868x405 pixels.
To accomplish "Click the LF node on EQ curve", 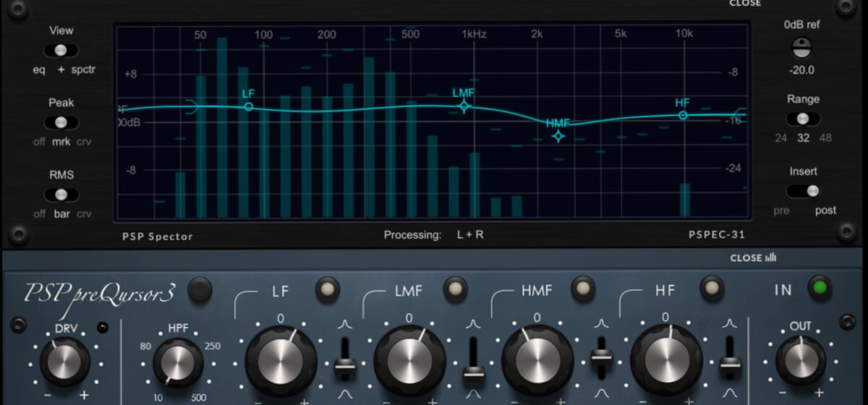I will (249, 106).
